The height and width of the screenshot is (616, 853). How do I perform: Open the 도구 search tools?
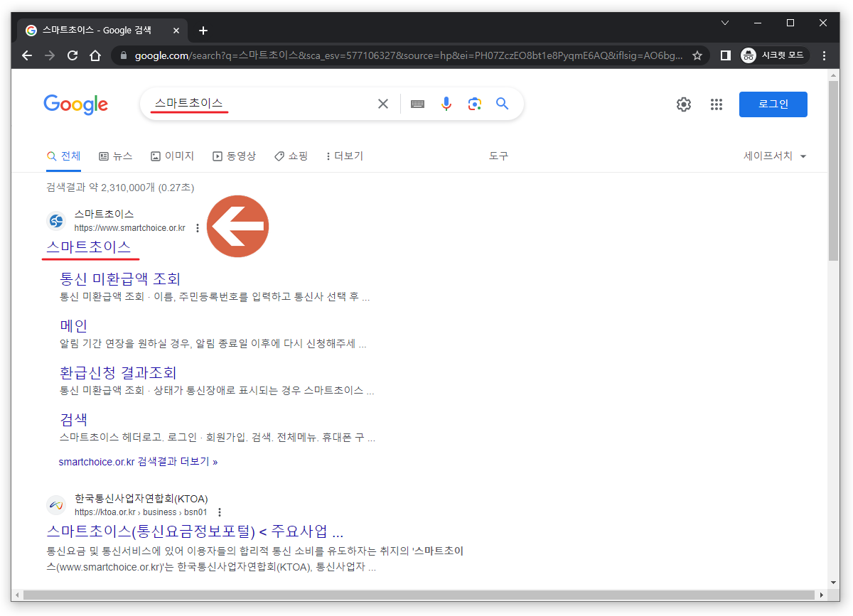point(499,156)
